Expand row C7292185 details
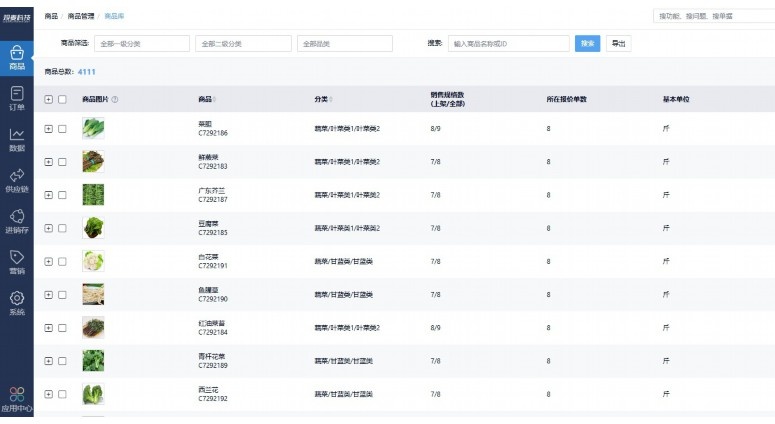775x424 pixels. pyautogui.click(x=48, y=228)
